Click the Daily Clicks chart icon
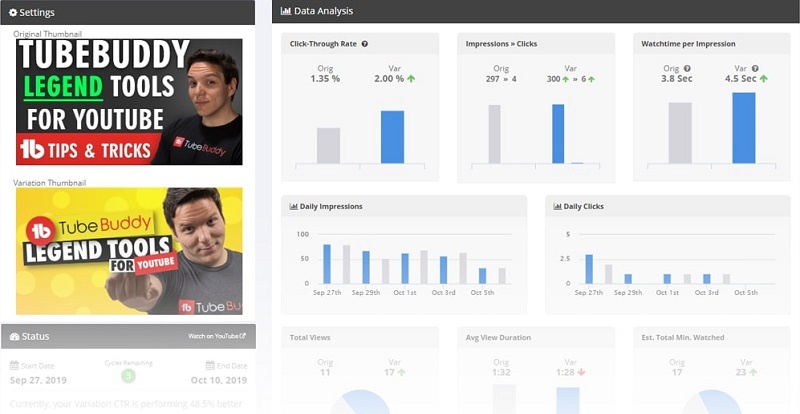This screenshot has height=414, width=800. (x=557, y=207)
